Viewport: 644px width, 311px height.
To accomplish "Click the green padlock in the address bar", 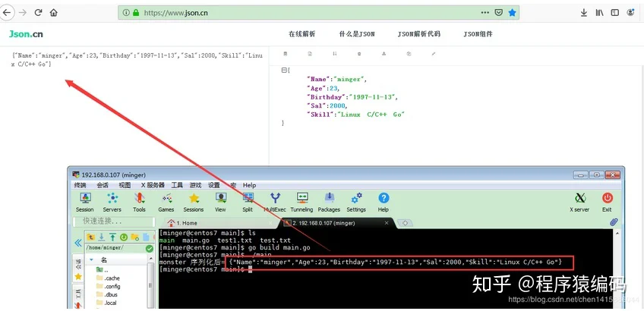I will [x=136, y=13].
